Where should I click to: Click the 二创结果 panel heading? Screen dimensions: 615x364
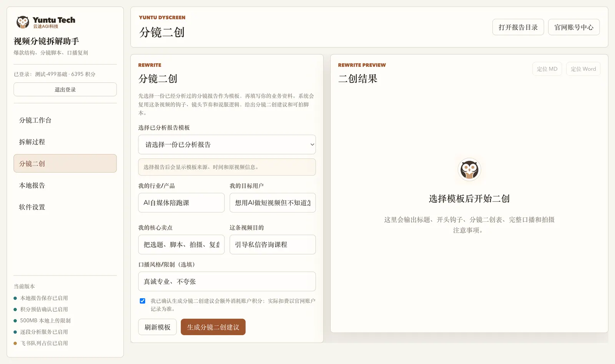click(x=358, y=79)
